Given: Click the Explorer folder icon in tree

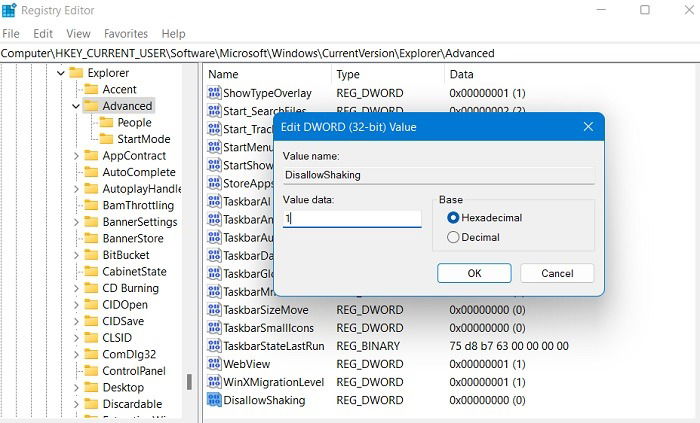Looking at the screenshot, I should click(76, 73).
